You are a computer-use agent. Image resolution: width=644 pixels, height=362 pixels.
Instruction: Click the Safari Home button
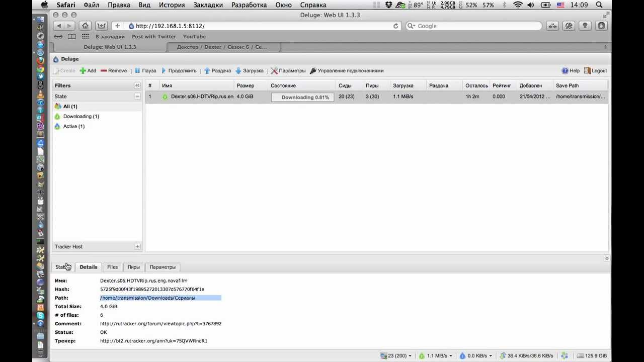point(86,26)
